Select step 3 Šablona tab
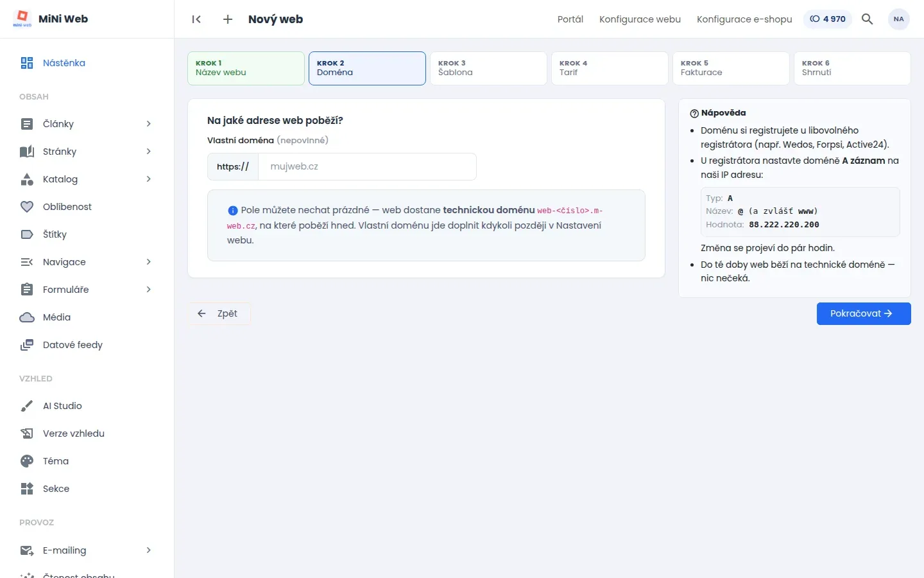The height and width of the screenshot is (578, 924). 488,68
